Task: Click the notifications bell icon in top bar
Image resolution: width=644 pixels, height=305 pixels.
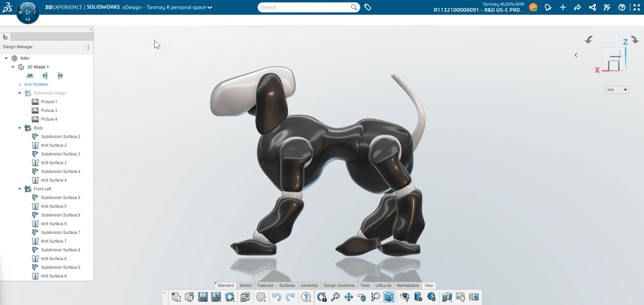Action: coord(548,7)
